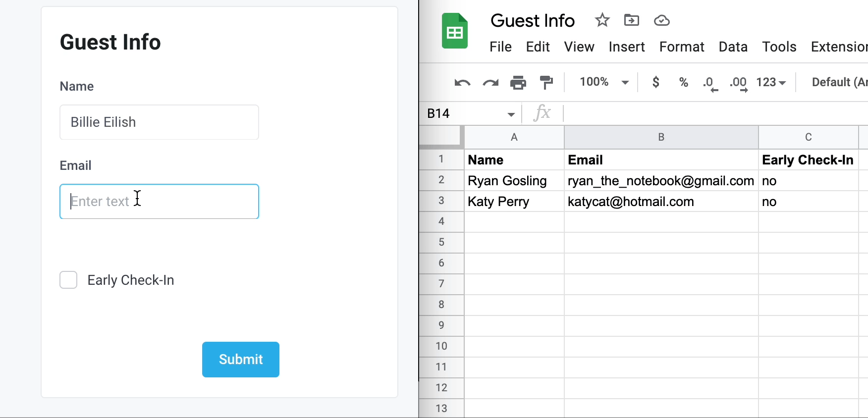Click the Name header cell
The width and height of the screenshot is (868, 418).
(514, 160)
